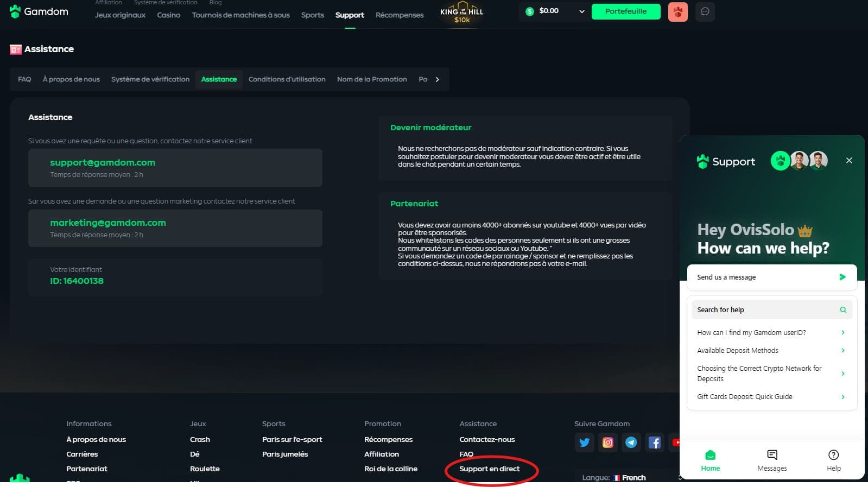Open the red paw rewards icon
868x487 pixels.
tap(677, 11)
